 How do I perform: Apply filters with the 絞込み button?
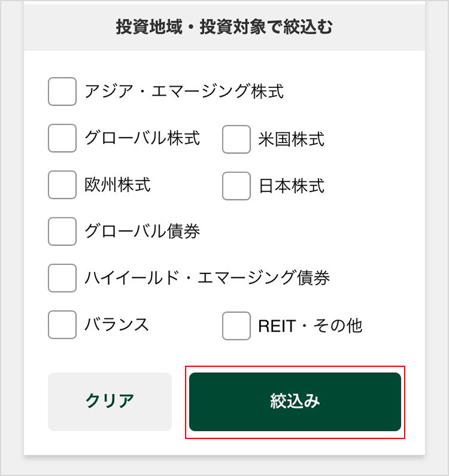[295, 401]
